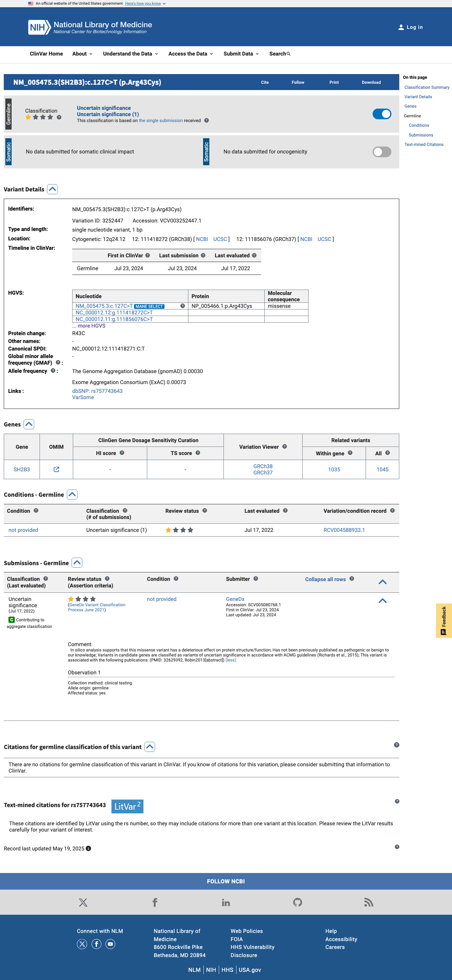Collapse the Genes section
This screenshot has width=452, height=980.
pyautogui.click(x=29, y=424)
